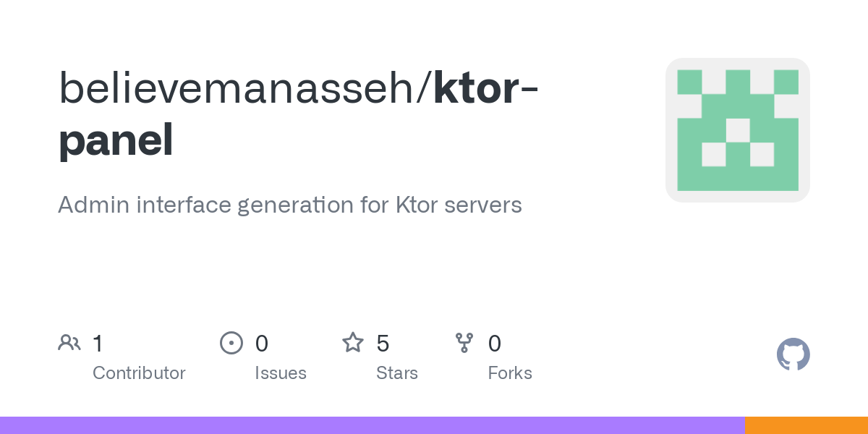Click the word panel in title

click(116, 141)
